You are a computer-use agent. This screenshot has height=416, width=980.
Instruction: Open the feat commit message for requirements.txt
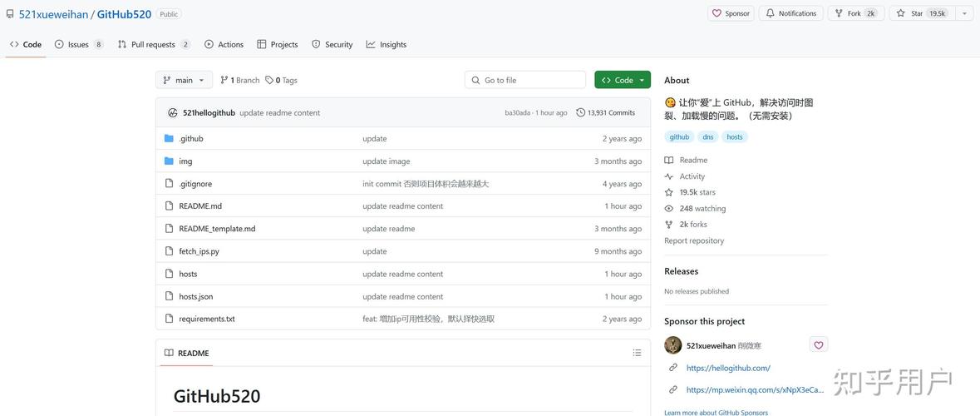(x=429, y=319)
